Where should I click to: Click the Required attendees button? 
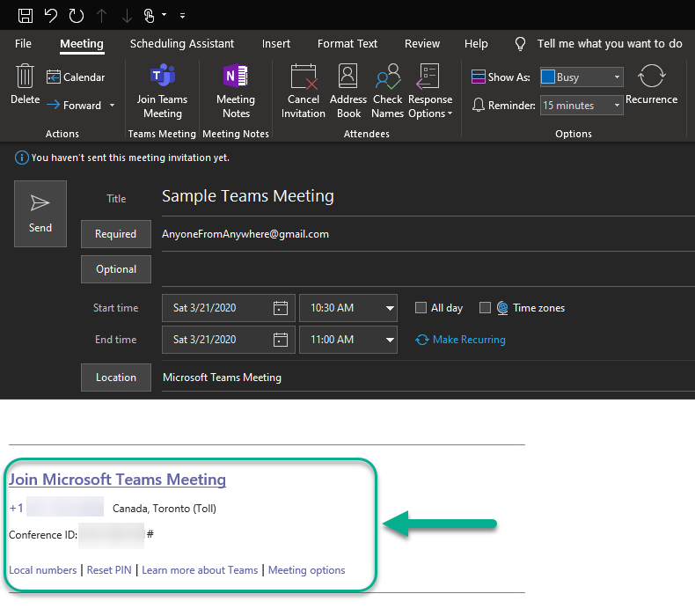[x=115, y=234]
